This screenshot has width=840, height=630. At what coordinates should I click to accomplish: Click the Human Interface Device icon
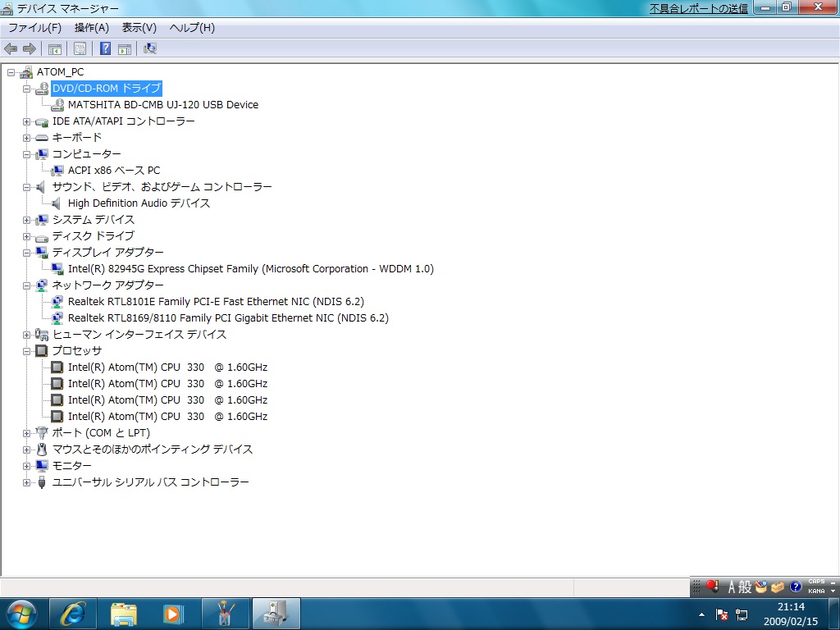42,335
